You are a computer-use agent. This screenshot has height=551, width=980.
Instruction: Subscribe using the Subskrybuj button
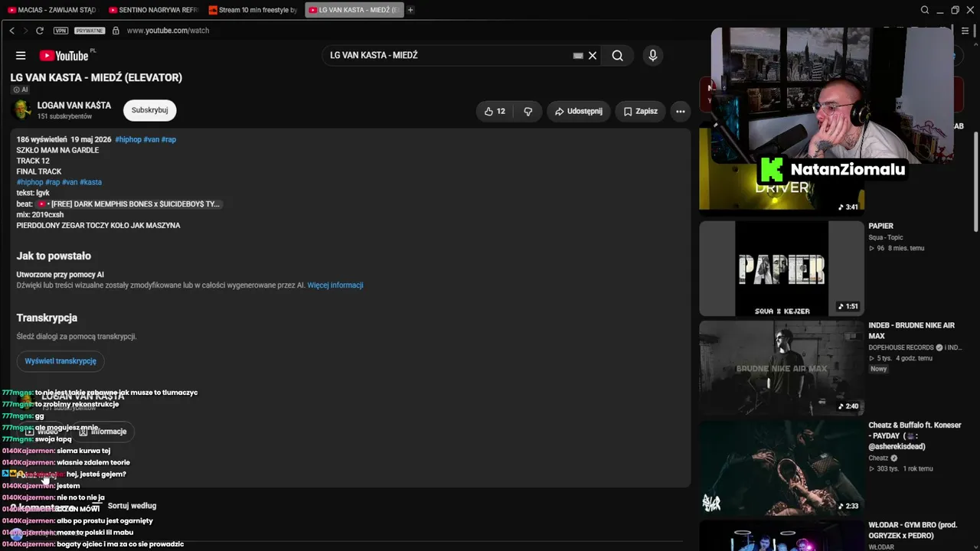click(150, 110)
